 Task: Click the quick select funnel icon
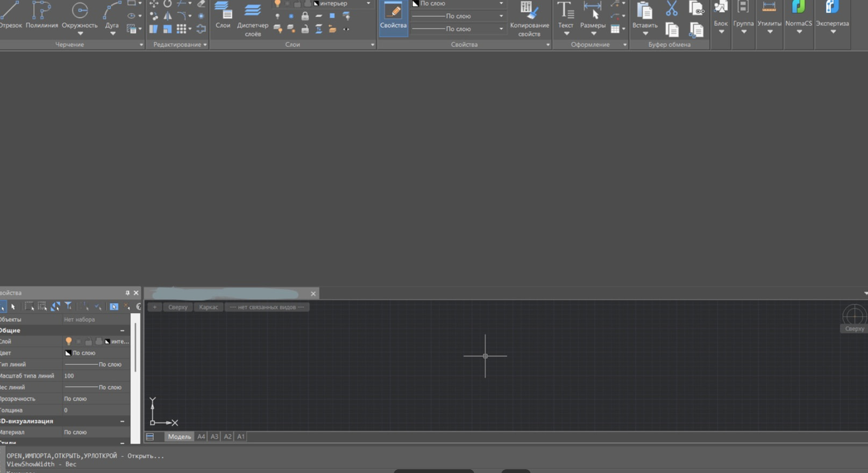(x=68, y=306)
